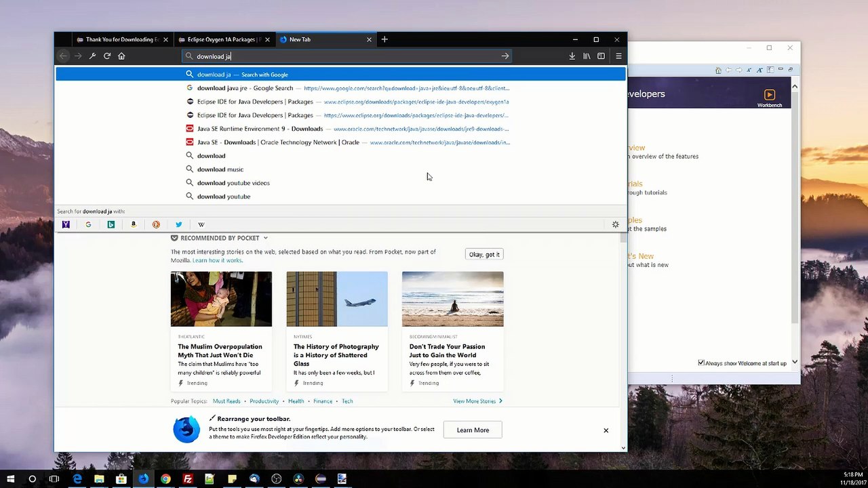Close the New Tab tab
Screen dimensions: 868x488
point(369,39)
